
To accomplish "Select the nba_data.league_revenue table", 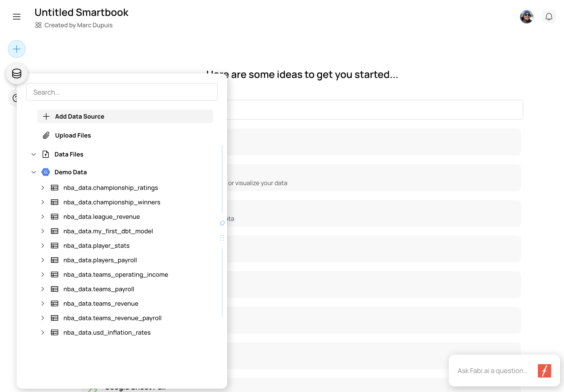I will click(102, 217).
